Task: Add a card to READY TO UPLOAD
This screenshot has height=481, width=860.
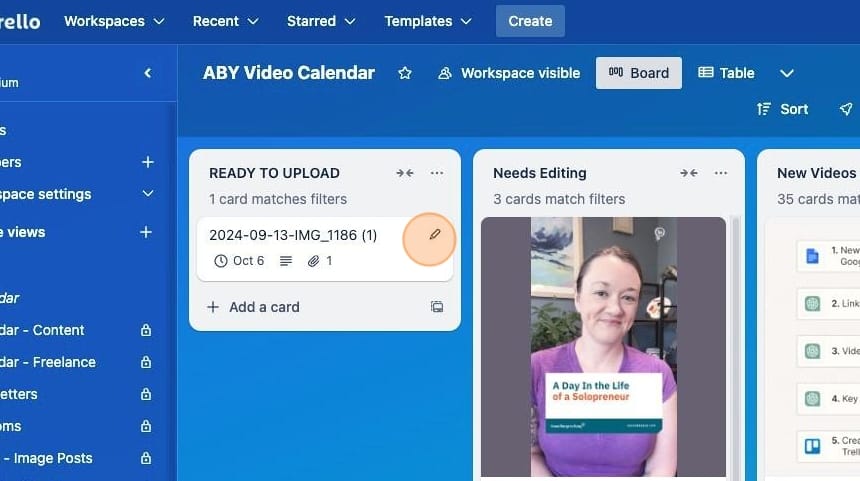Action: click(253, 307)
